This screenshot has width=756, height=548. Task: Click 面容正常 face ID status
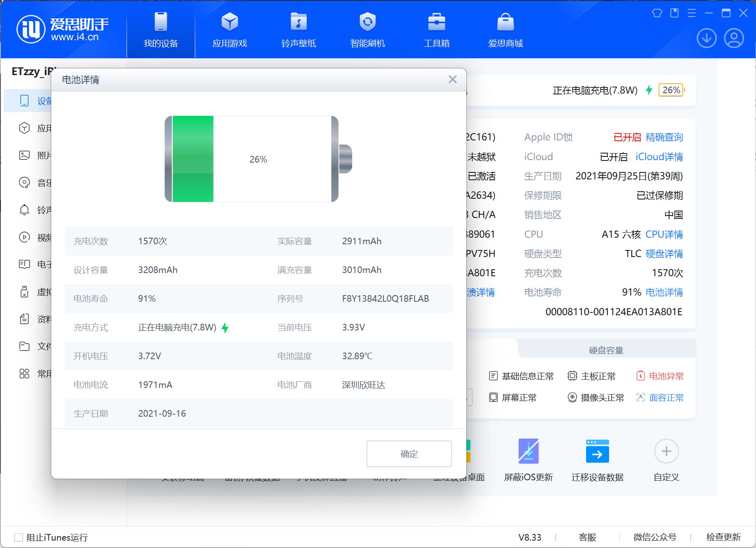point(660,397)
